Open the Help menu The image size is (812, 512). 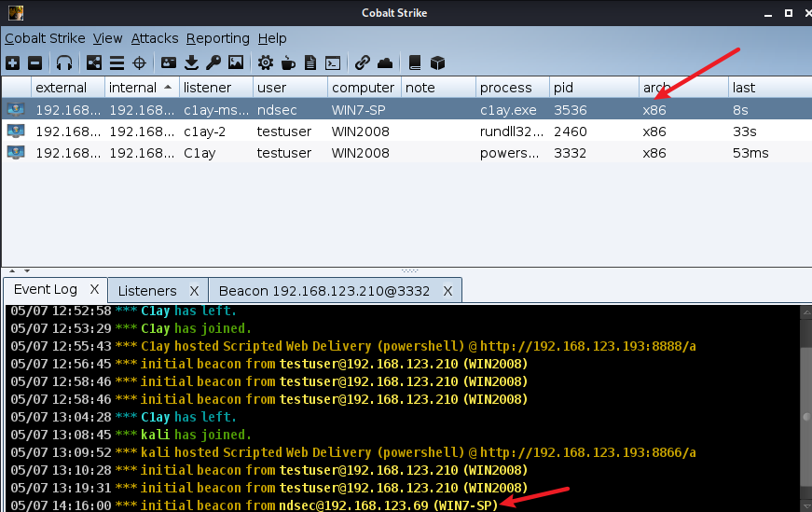click(x=272, y=38)
